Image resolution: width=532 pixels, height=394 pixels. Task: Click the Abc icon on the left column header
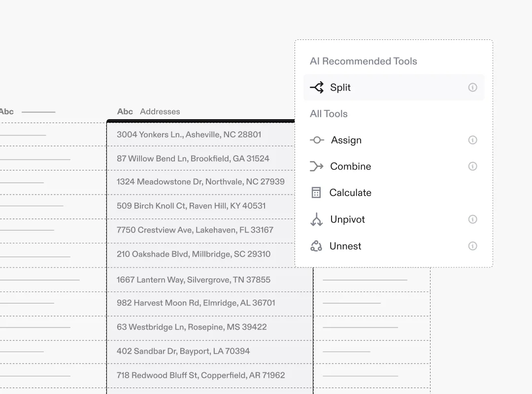click(7, 111)
